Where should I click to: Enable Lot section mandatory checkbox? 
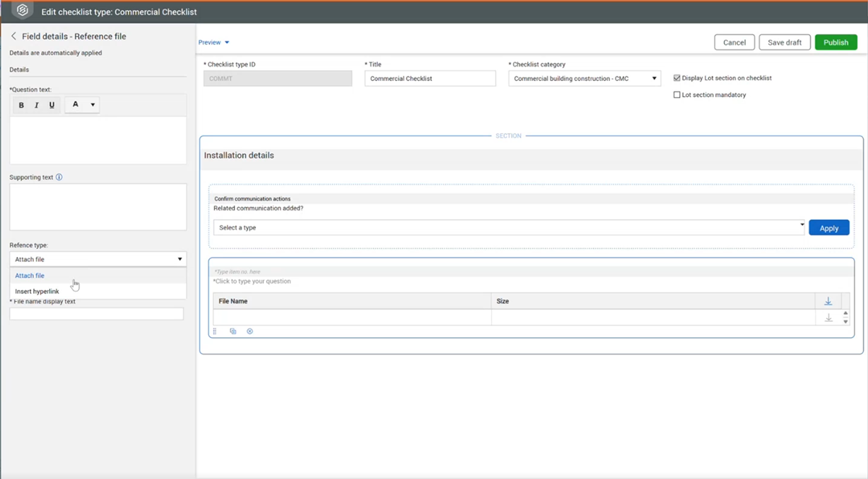click(x=676, y=95)
